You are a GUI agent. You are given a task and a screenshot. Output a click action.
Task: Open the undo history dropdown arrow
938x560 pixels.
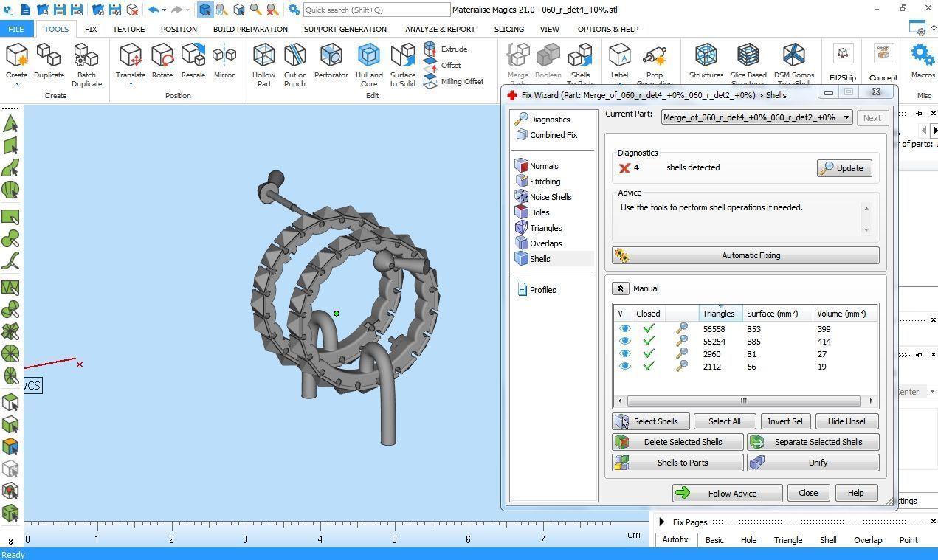165,10
